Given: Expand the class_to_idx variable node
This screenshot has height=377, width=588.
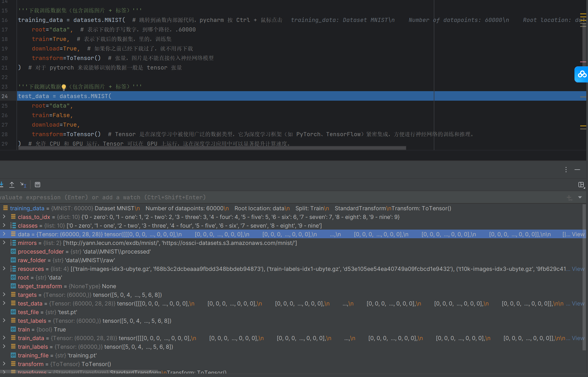Looking at the screenshot, I should pos(4,217).
